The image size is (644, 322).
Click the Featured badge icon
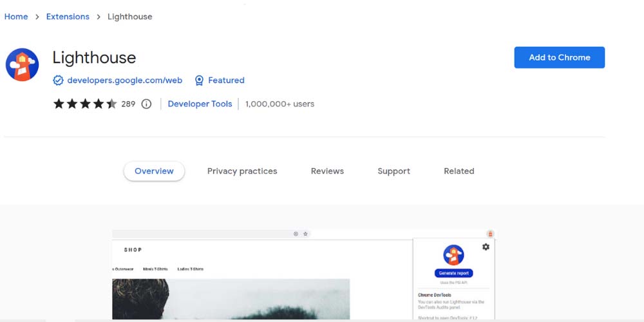click(x=199, y=80)
